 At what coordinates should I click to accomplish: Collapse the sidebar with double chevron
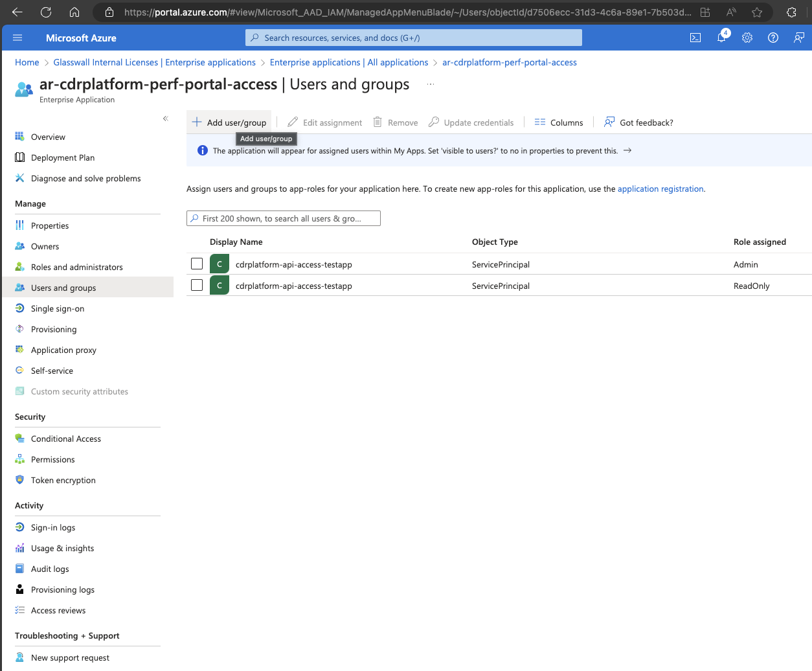point(166,119)
